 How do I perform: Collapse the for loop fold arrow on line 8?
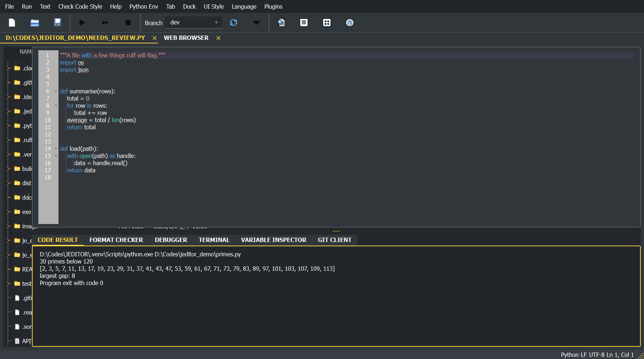[56, 106]
